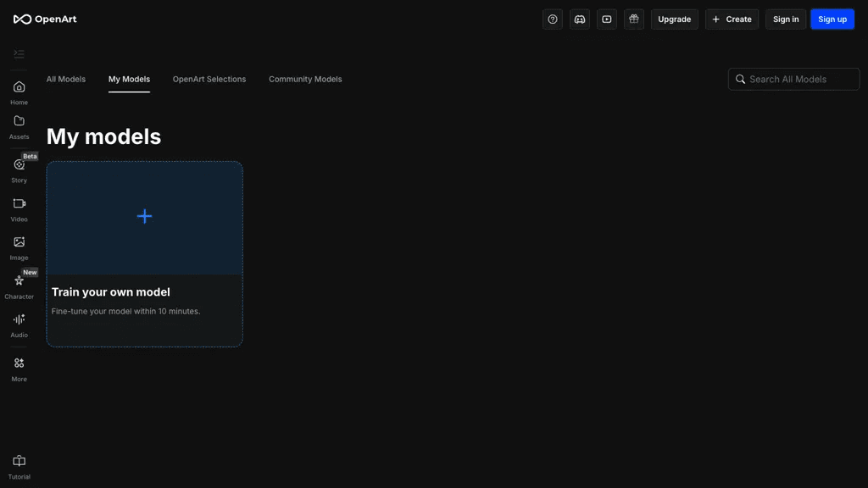Open the Discord community icon
Image resolution: width=868 pixels, height=488 pixels.
point(580,19)
